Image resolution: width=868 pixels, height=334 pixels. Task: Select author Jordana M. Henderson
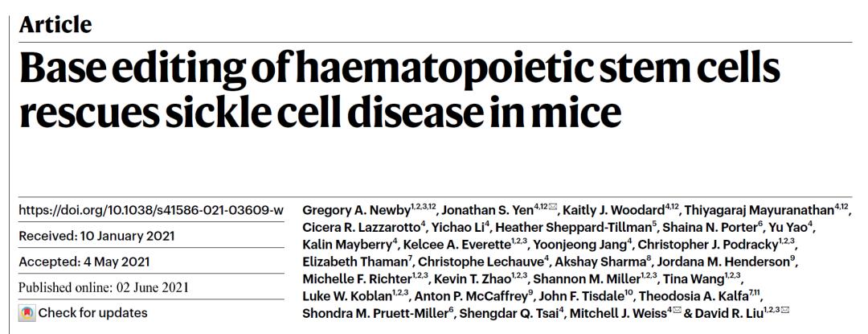[726, 262]
